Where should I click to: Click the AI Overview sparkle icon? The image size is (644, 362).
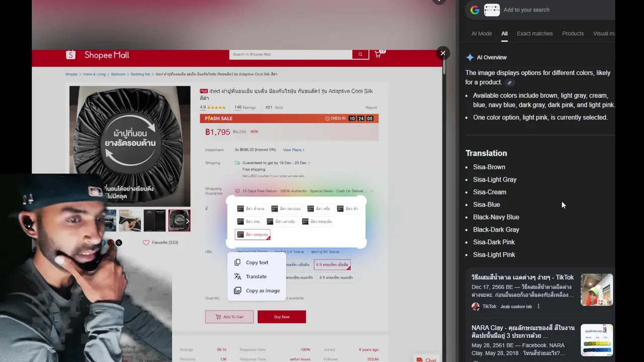(x=470, y=57)
